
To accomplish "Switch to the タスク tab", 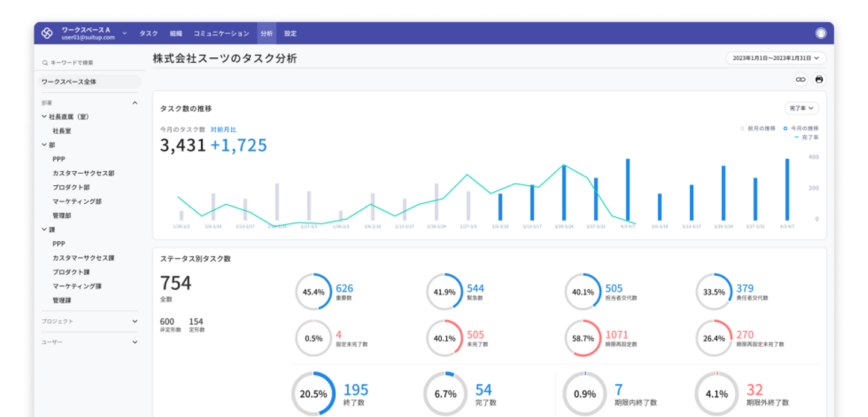I will (148, 34).
